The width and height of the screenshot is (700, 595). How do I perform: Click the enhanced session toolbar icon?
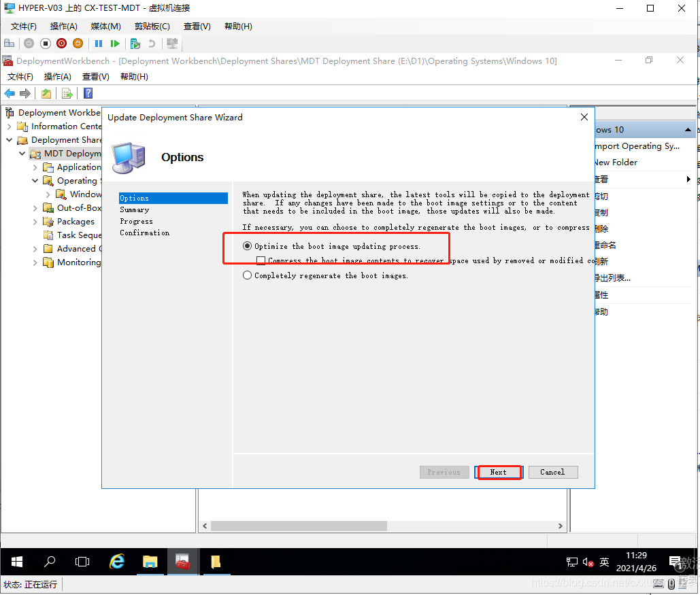click(172, 44)
